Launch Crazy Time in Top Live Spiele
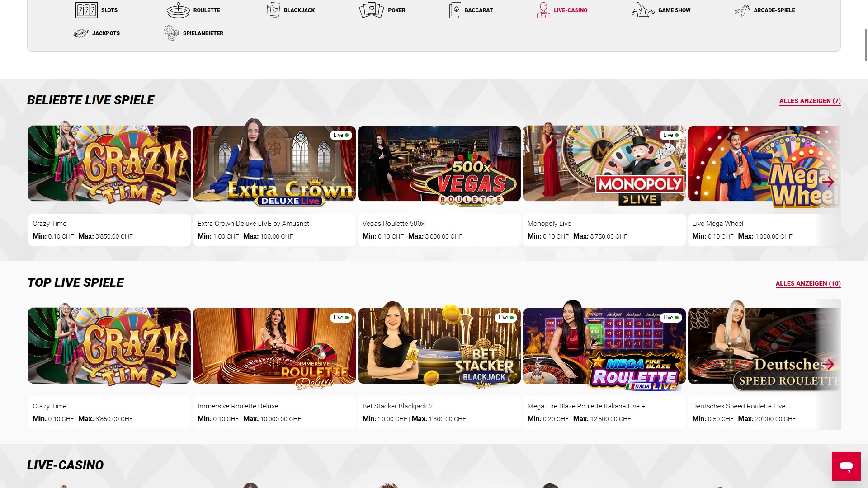Screen dimensions: 868x488 pos(109,346)
